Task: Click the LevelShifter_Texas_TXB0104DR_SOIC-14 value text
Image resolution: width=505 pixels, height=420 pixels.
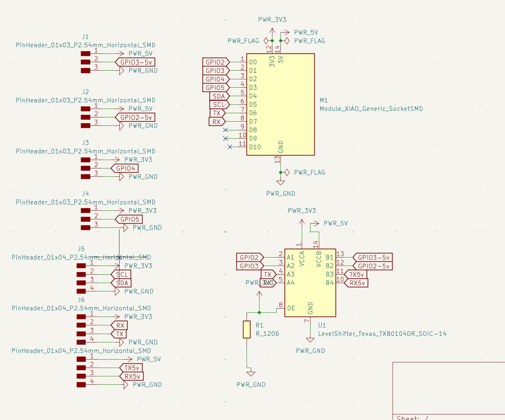Action: (382, 334)
